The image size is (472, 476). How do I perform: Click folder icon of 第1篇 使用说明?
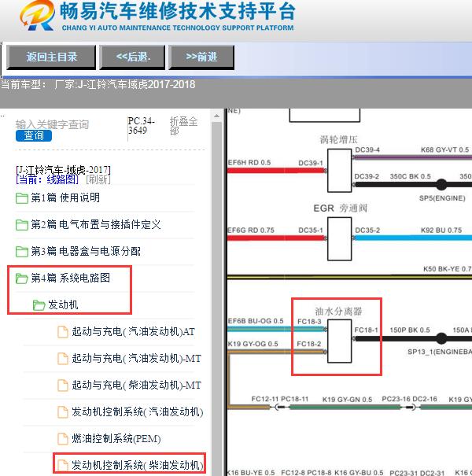tap(22, 198)
